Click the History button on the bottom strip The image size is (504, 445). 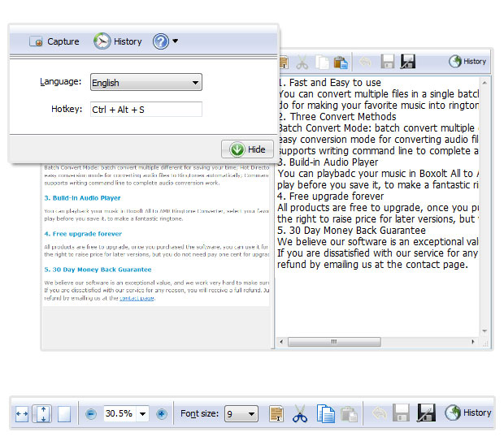point(468,413)
